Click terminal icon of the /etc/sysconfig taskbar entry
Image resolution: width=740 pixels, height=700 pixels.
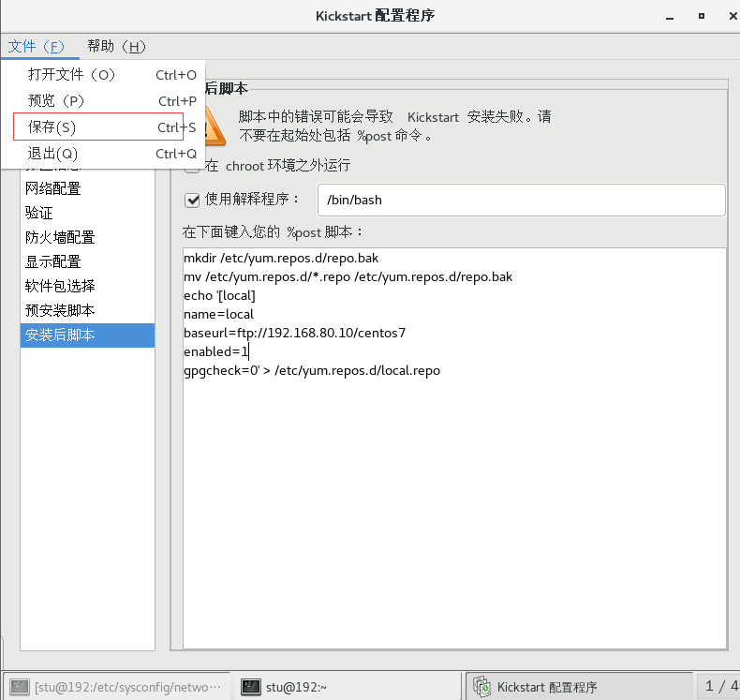[20, 687]
